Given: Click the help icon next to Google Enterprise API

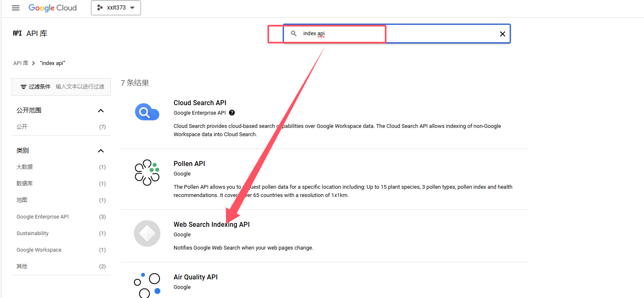Looking at the screenshot, I should click(x=232, y=113).
